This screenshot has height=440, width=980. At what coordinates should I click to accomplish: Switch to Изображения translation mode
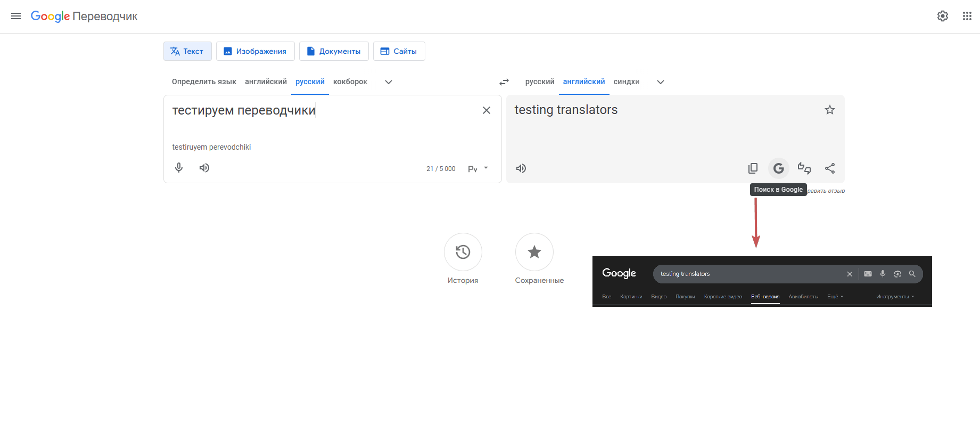click(x=255, y=51)
